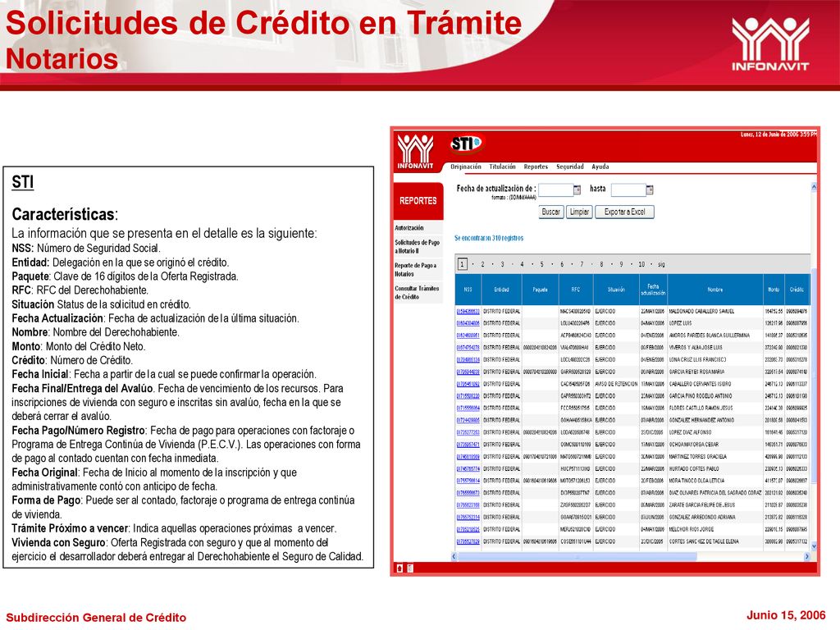Go to results page 4
Screen dimensions: 840x630
coord(522,264)
